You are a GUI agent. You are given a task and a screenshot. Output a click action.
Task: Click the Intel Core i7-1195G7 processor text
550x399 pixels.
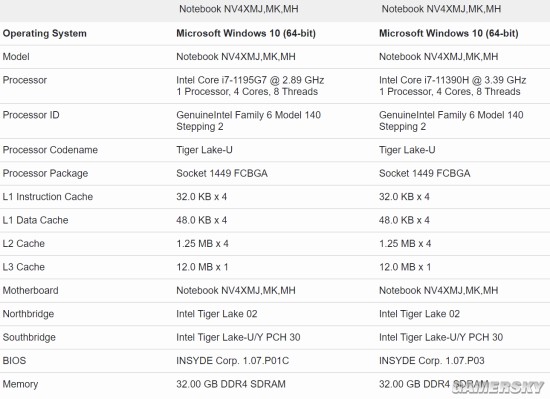pos(250,80)
